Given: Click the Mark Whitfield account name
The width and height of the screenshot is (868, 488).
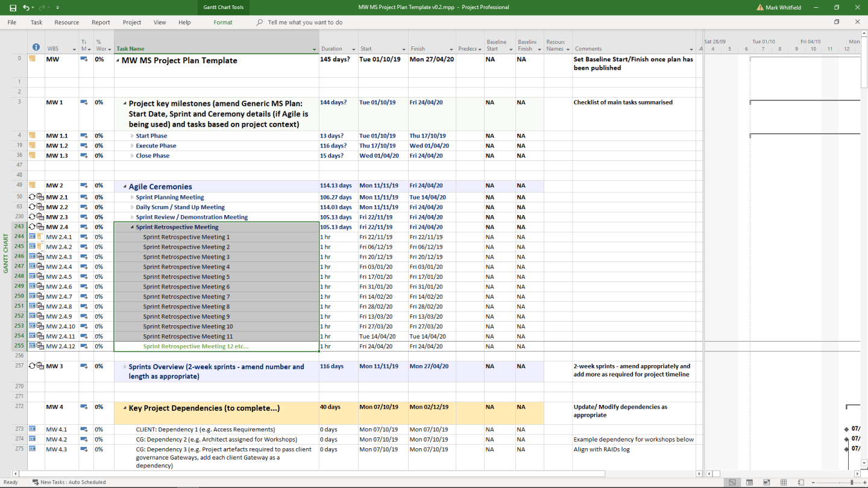Looking at the screenshot, I should (782, 8).
